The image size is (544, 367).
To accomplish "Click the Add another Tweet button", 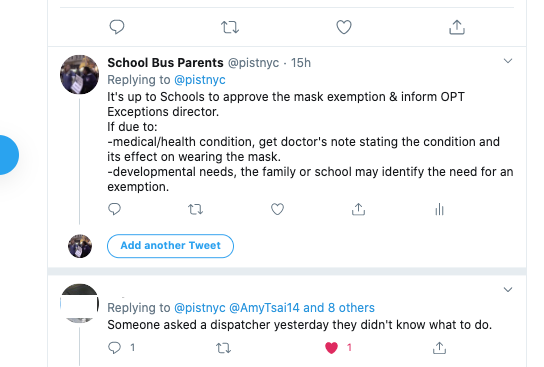I will coord(170,246).
